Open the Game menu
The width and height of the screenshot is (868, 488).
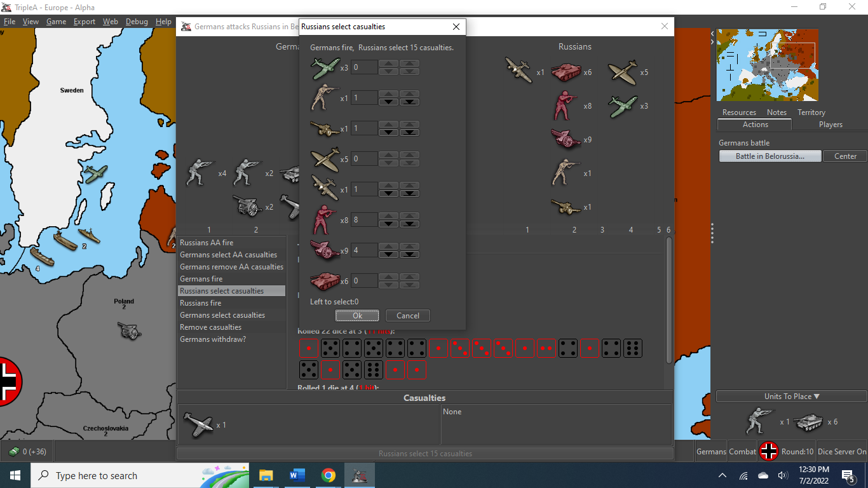coord(56,22)
